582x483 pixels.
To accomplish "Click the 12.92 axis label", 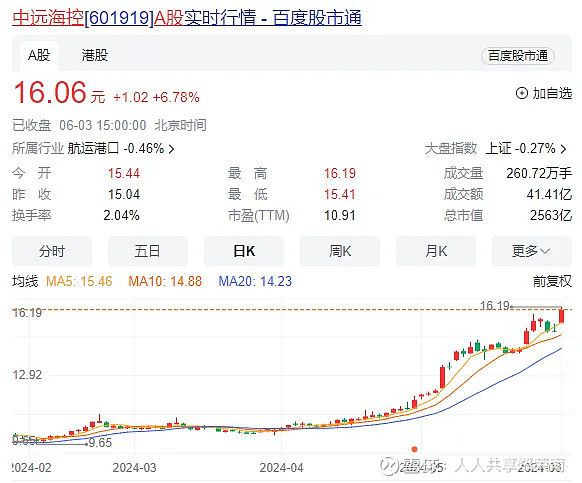I will click(x=27, y=375).
